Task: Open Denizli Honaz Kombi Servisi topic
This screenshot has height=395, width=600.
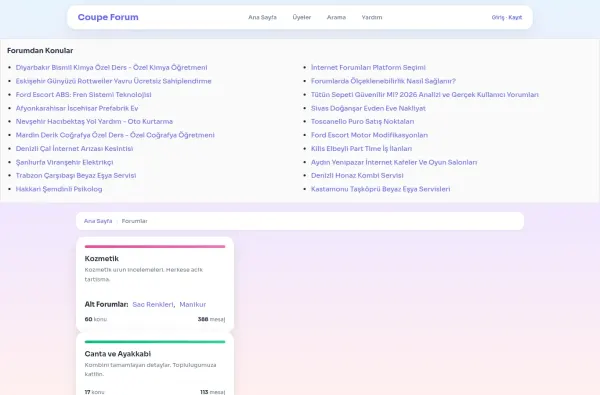Action: click(x=357, y=175)
